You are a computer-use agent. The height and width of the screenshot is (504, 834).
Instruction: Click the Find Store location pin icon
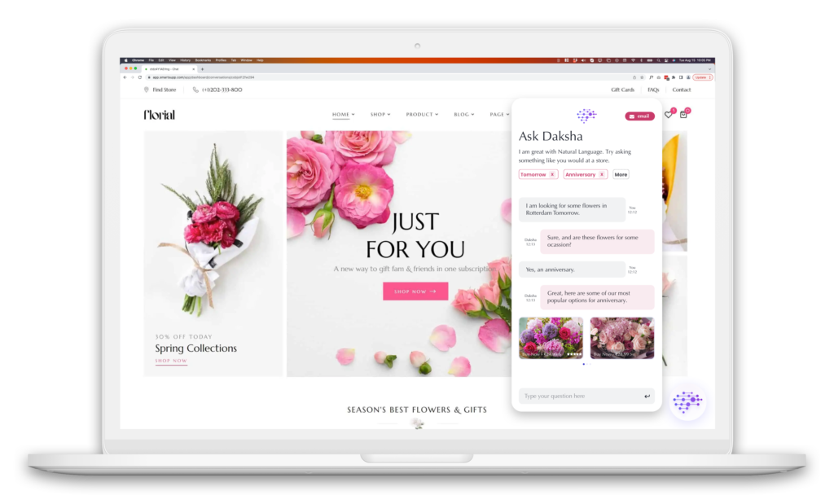point(147,90)
